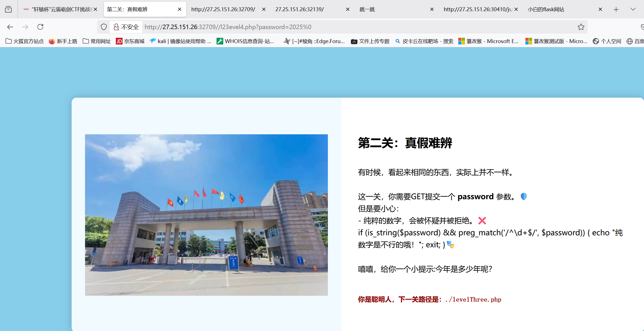Open the 火狐官方站点 bookmark folder
The height and width of the screenshot is (331, 644).
coord(25,41)
